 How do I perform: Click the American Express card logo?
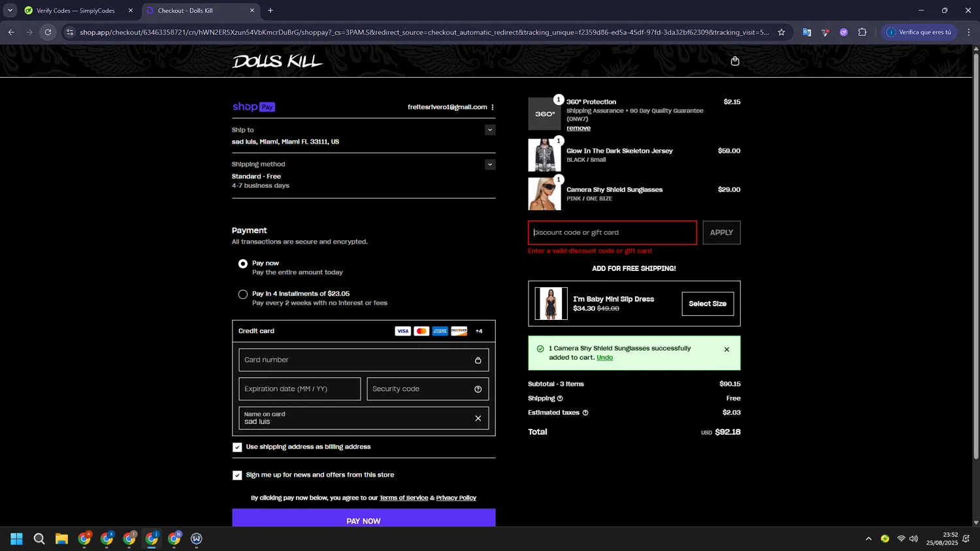(x=440, y=331)
